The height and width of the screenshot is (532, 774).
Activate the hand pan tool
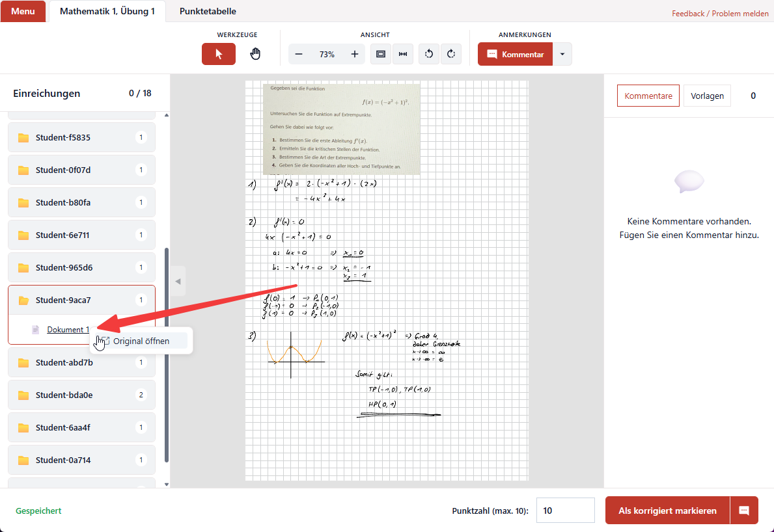click(x=255, y=54)
